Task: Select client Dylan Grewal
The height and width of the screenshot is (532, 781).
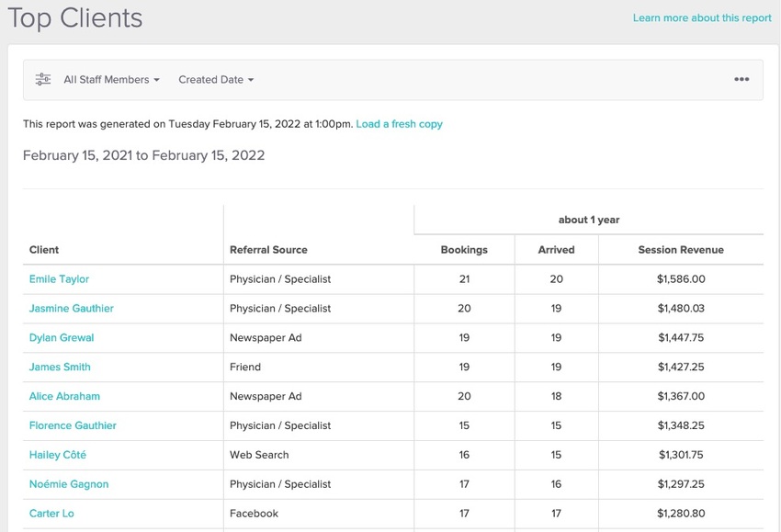Action: click(62, 338)
